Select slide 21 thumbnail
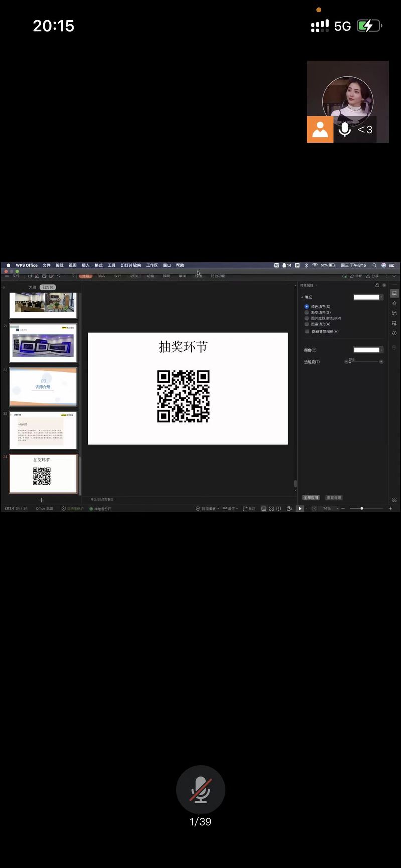 click(43, 343)
